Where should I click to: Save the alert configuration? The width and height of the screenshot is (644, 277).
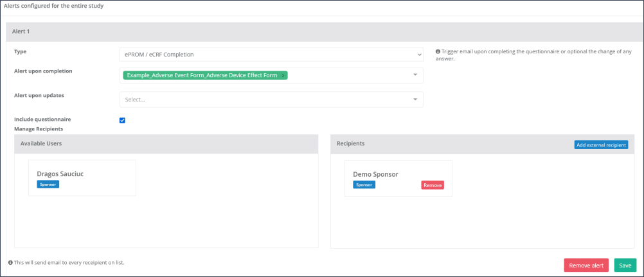point(625,265)
